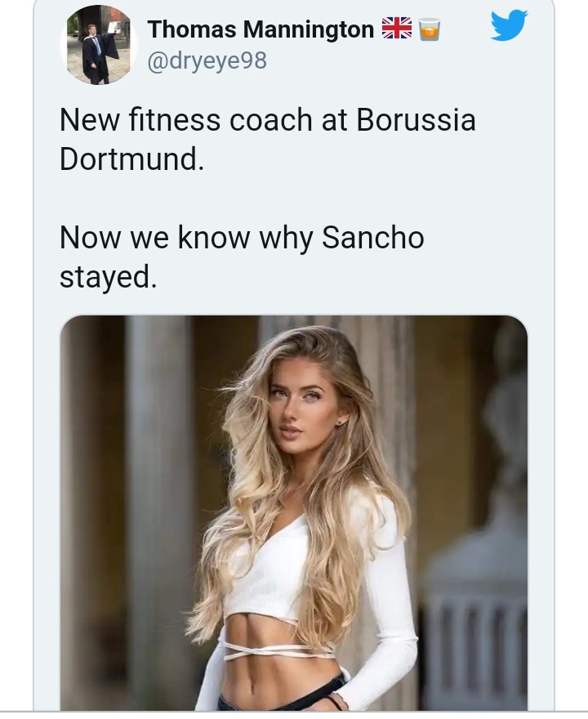Click the stone column on the photo's left
Viewport: 588px width, 719px height.
click(x=157, y=490)
